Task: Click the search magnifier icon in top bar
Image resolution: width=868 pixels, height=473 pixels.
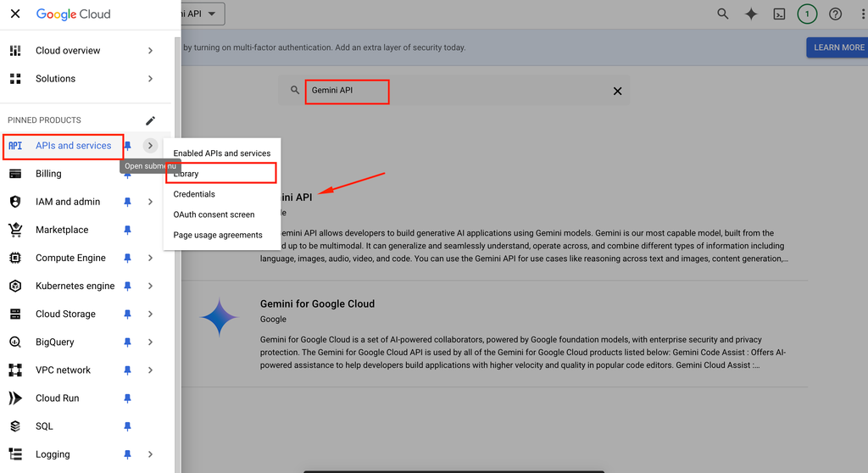Action: 722,14
